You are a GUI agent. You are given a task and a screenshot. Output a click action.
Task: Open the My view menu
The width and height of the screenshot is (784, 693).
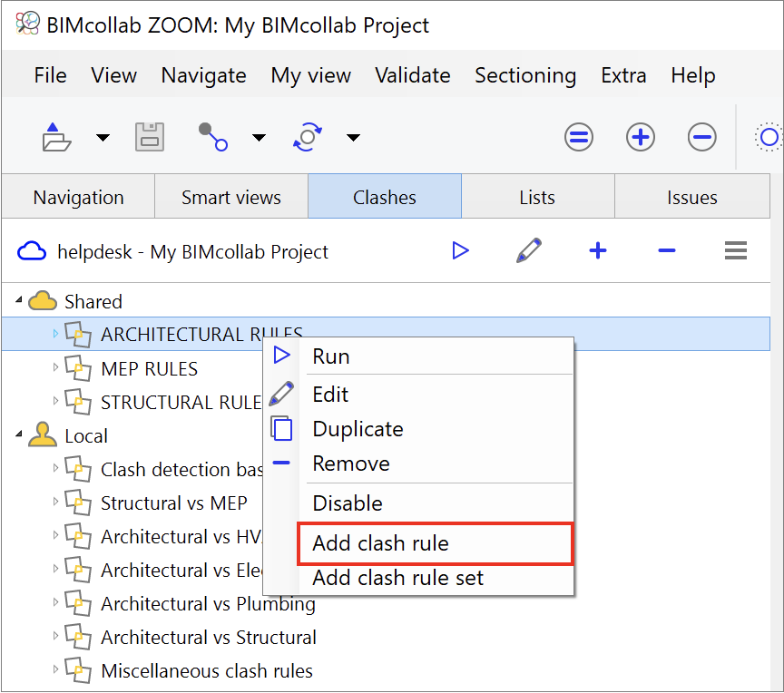311,75
